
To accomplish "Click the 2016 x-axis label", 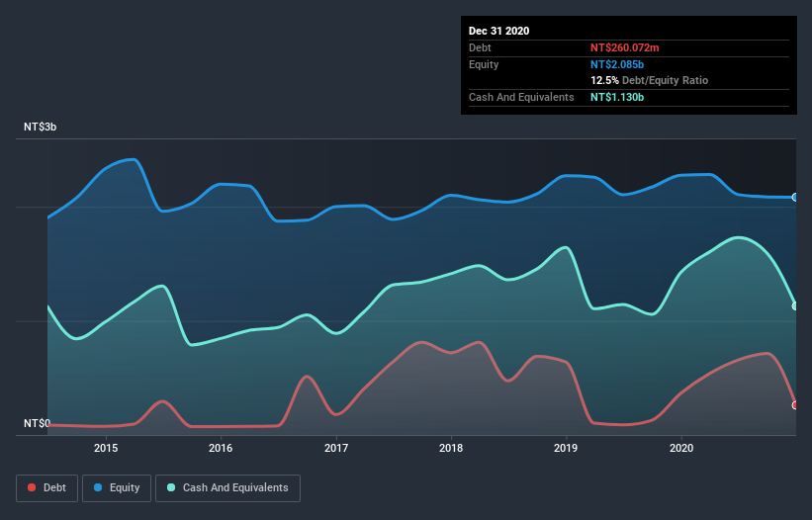I will tap(221, 448).
